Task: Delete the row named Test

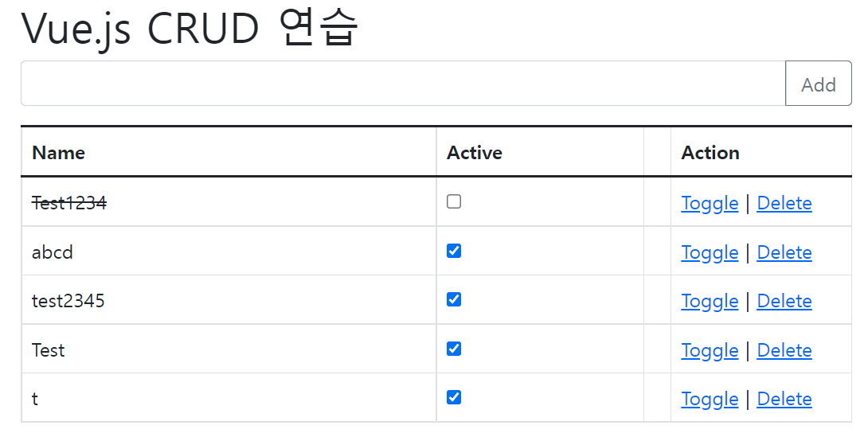Action: click(x=784, y=351)
